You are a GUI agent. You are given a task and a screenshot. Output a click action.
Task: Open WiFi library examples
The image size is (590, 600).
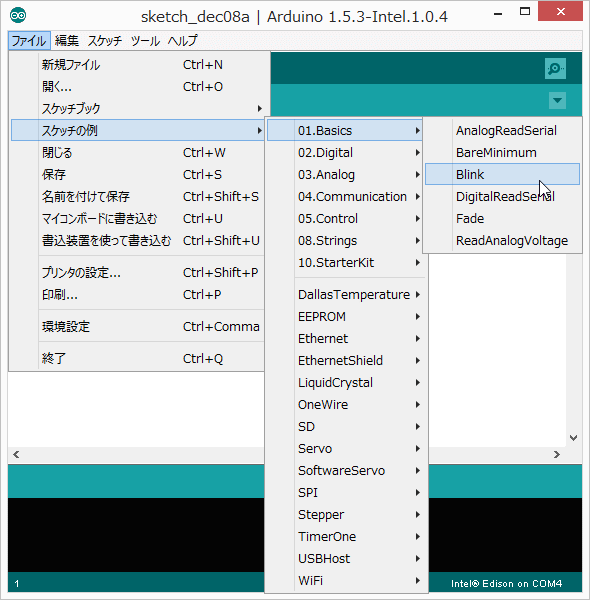pos(346,580)
